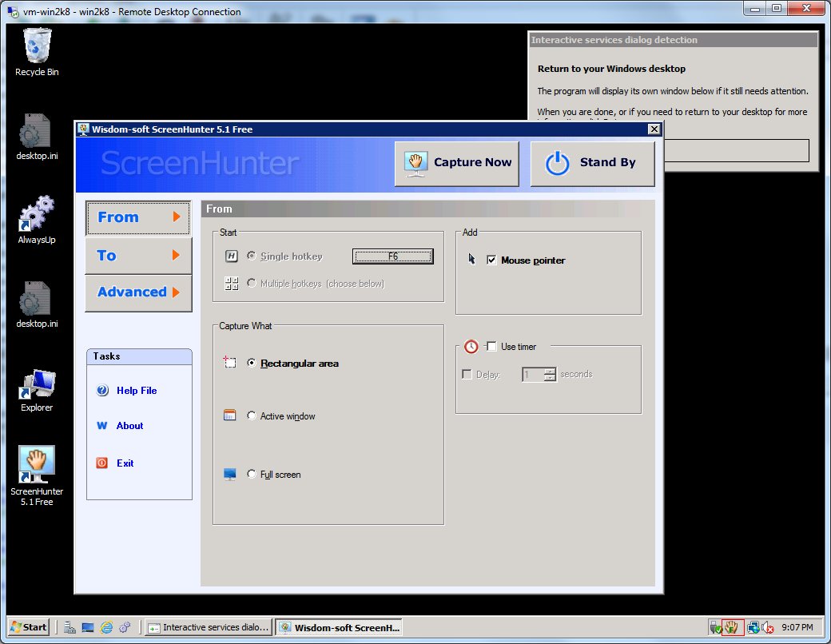Click the muted volume tray icon
Image resolution: width=831 pixels, height=644 pixels.
(768, 627)
